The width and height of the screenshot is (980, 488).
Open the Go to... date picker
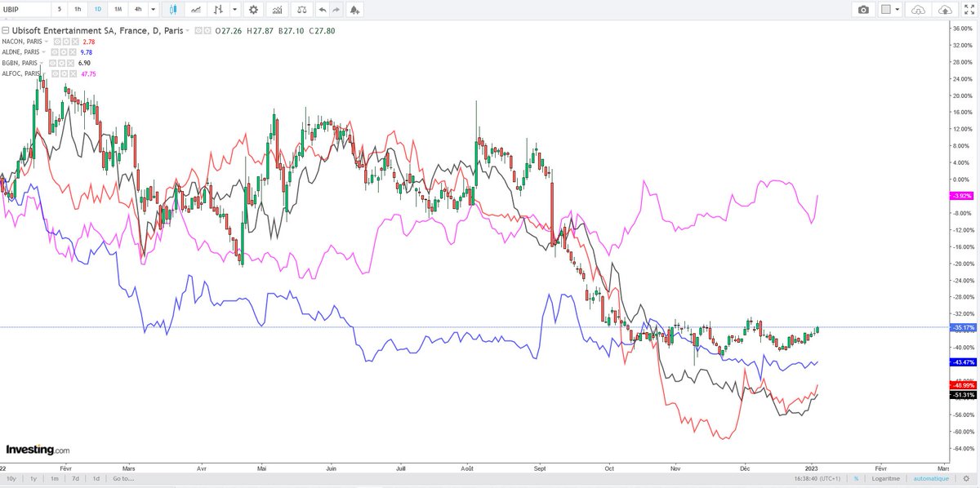(x=123, y=479)
